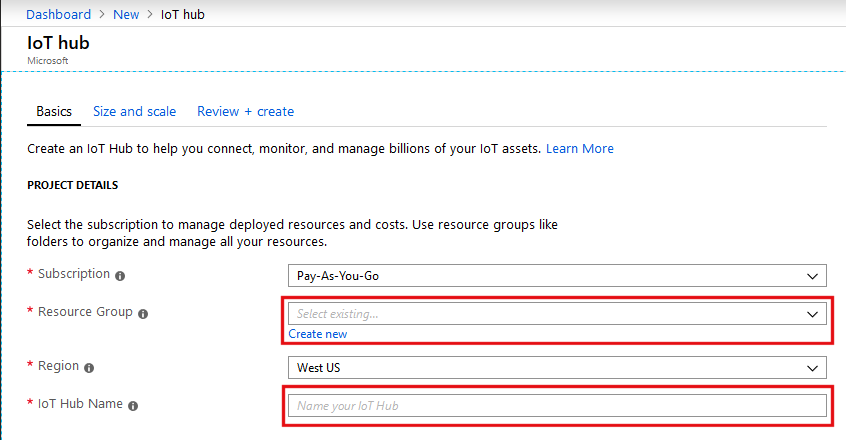Click the IoT hub page title
This screenshot has width=846, height=440.
(x=59, y=43)
